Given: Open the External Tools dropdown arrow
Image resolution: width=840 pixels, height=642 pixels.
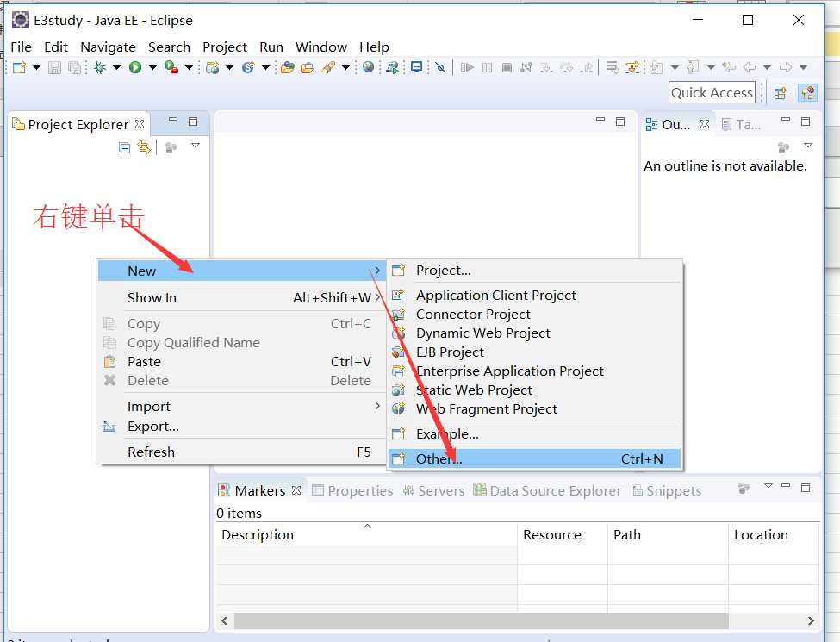Looking at the screenshot, I should click(189, 67).
